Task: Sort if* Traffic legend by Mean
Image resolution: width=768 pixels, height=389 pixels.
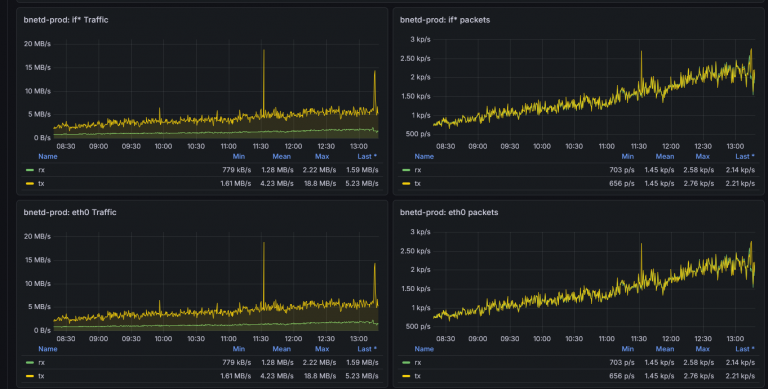Action: [282, 157]
